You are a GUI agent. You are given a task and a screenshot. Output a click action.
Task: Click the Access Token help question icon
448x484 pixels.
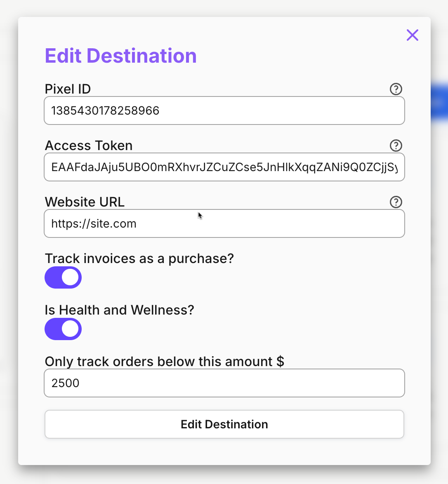(x=396, y=146)
